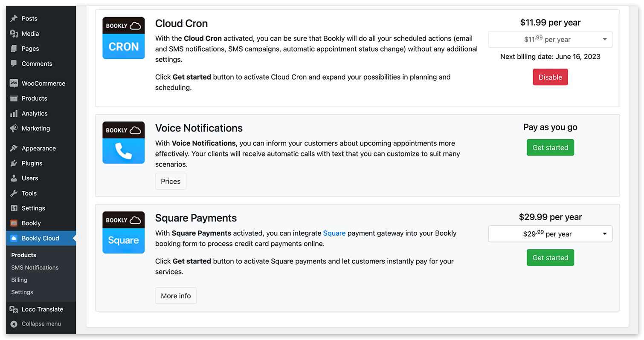Click the Bookly Cloud icon in sidebar

pos(14,238)
